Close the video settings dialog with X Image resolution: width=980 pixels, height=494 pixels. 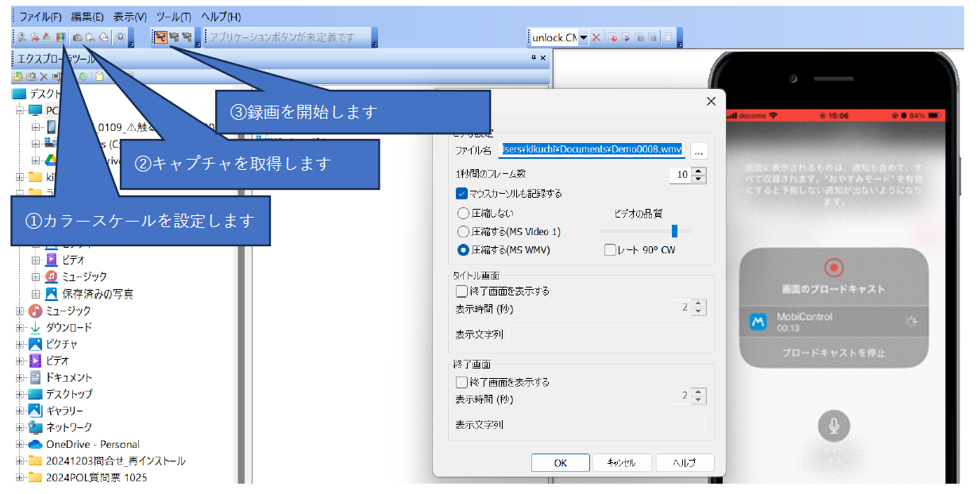711,101
